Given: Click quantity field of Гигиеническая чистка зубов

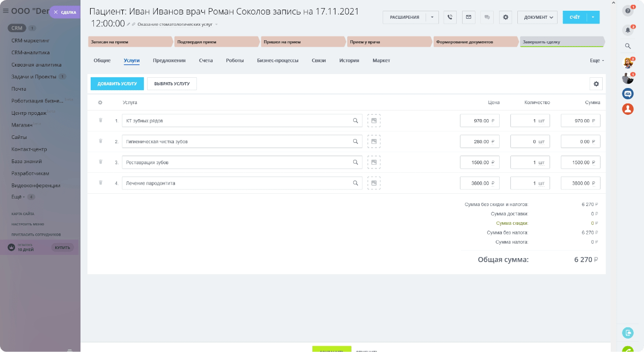Looking at the screenshot, I should [x=529, y=142].
